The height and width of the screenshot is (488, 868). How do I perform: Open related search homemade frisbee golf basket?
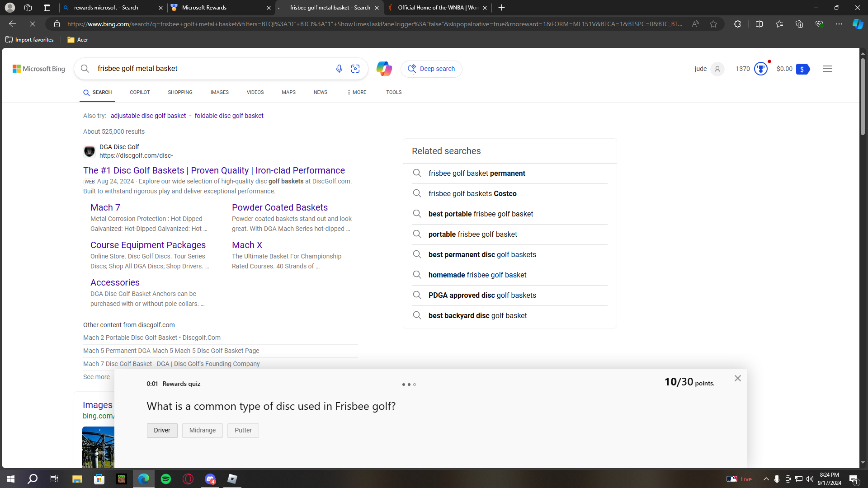[477, 275]
